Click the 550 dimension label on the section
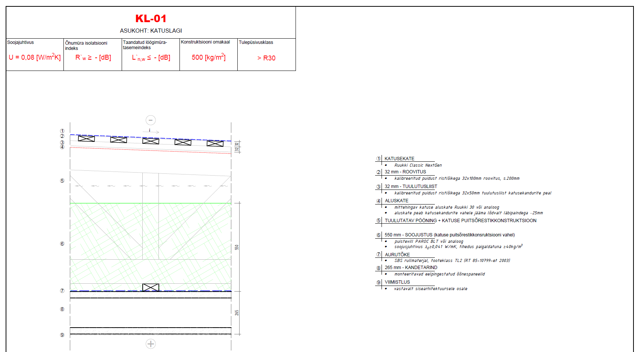 tap(237, 247)
